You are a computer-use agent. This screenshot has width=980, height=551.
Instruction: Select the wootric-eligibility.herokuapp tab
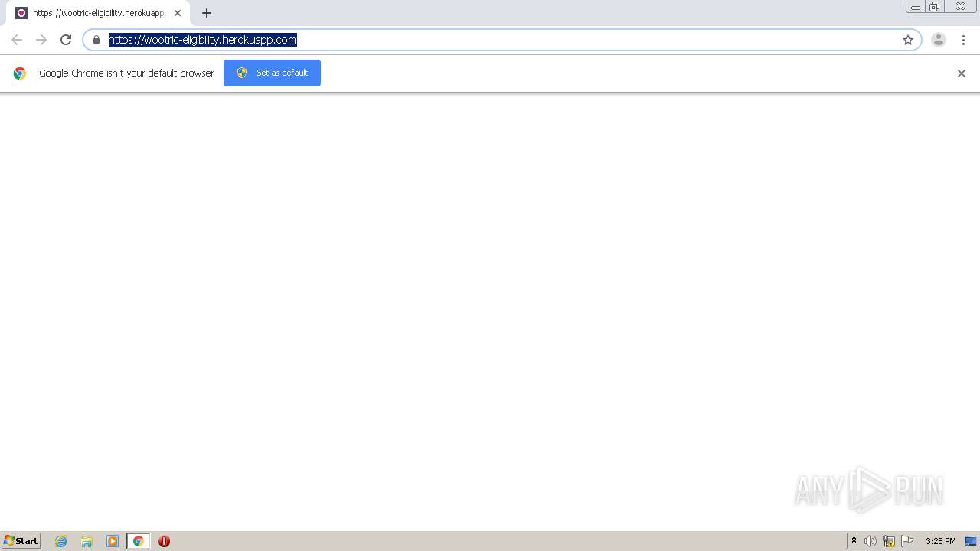(98, 13)
